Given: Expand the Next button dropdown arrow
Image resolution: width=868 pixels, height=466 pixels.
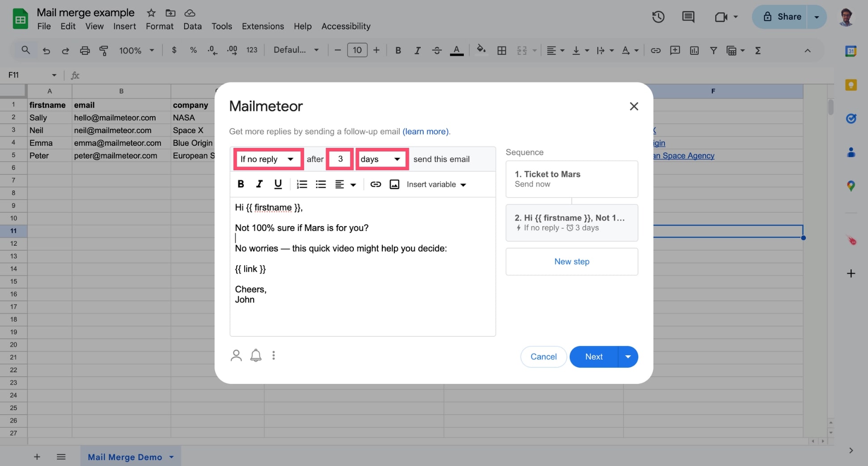Looking at the screenshot, I should click(628, 357).
